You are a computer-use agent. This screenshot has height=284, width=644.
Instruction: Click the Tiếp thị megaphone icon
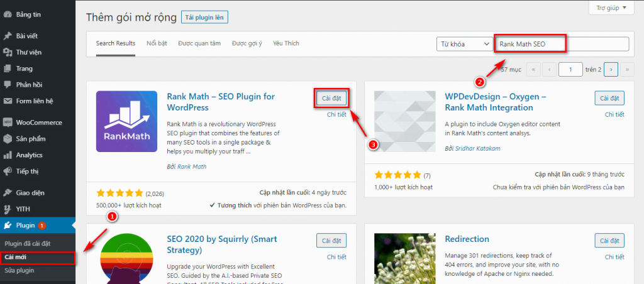click(8, 172)
